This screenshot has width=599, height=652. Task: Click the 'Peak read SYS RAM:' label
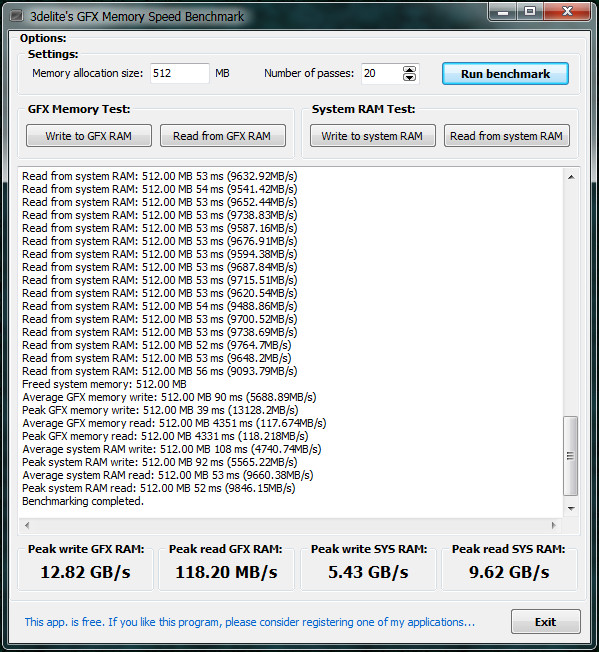508,549
